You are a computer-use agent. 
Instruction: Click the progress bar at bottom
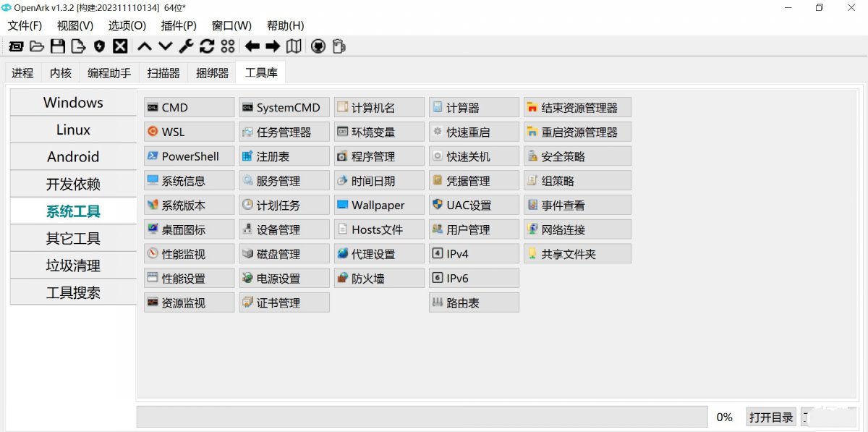[422, 417]
